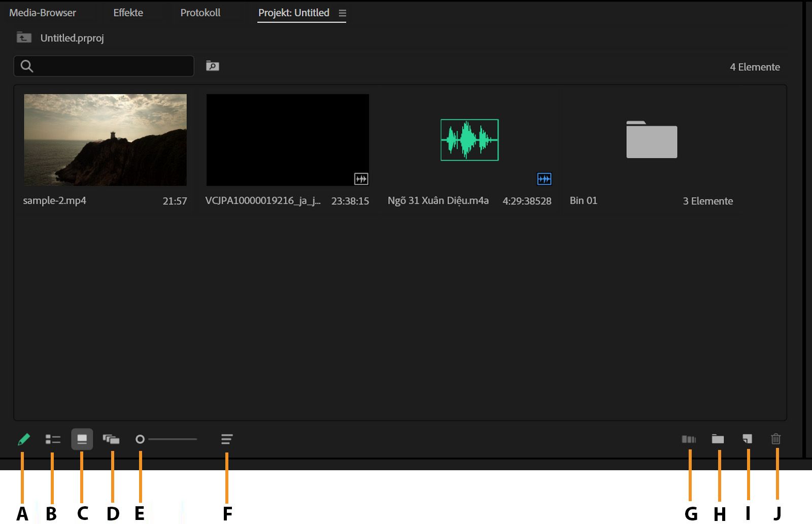Toggle project writable with pencil icon

[23, 439]
